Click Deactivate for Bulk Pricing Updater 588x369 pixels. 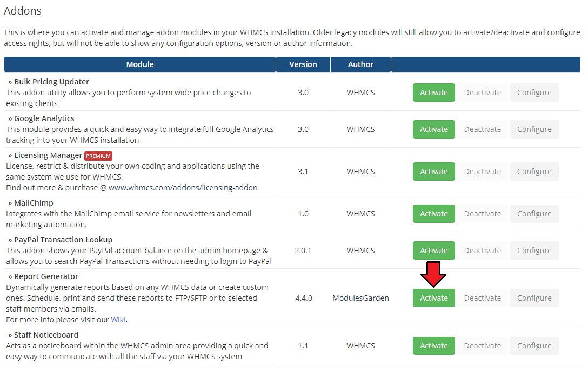pos(482,93)
